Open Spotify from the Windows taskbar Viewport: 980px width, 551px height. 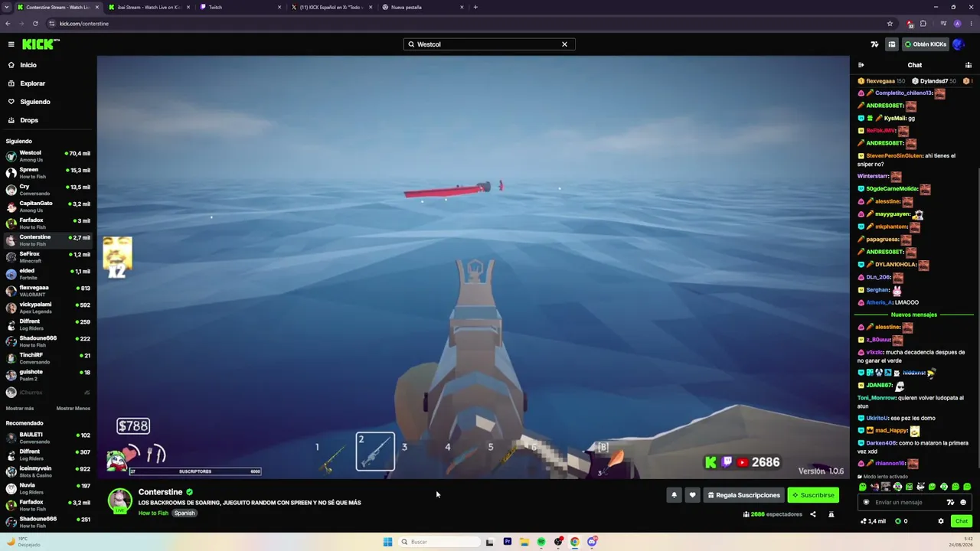coord(541,542)
